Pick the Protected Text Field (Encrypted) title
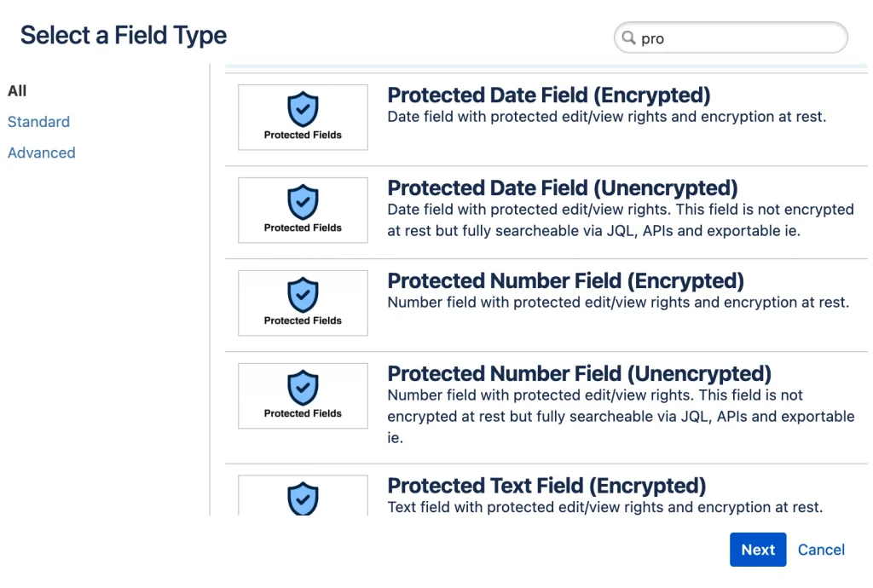Image resolution: width=873 pixels, height=588 pixels. click(x=546, y=486)
